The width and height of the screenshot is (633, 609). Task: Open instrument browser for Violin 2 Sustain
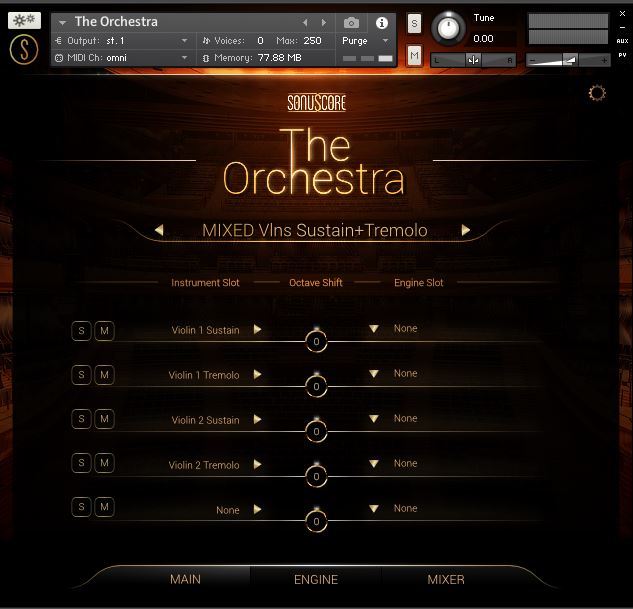coord(257,419)
